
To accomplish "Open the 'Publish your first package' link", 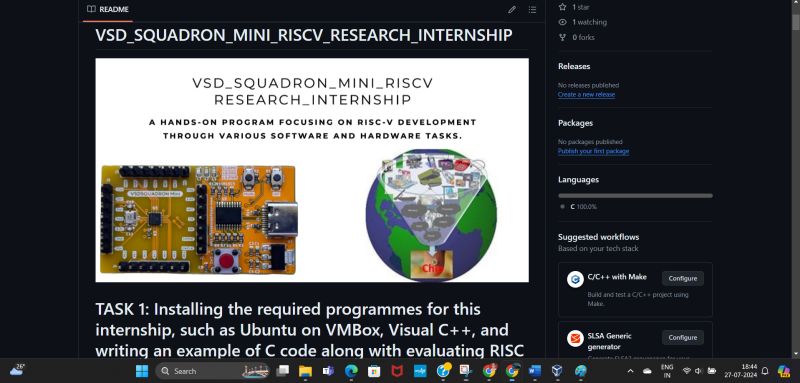I will pos(593,151).
